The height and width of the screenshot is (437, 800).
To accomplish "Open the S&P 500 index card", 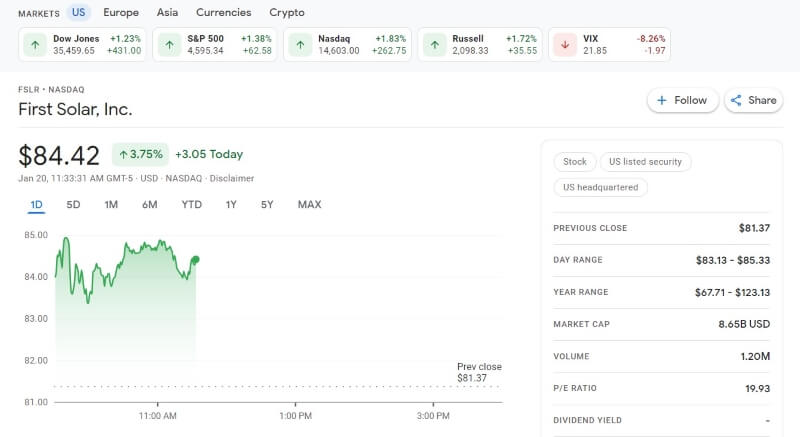I will (x=215, y=45).
